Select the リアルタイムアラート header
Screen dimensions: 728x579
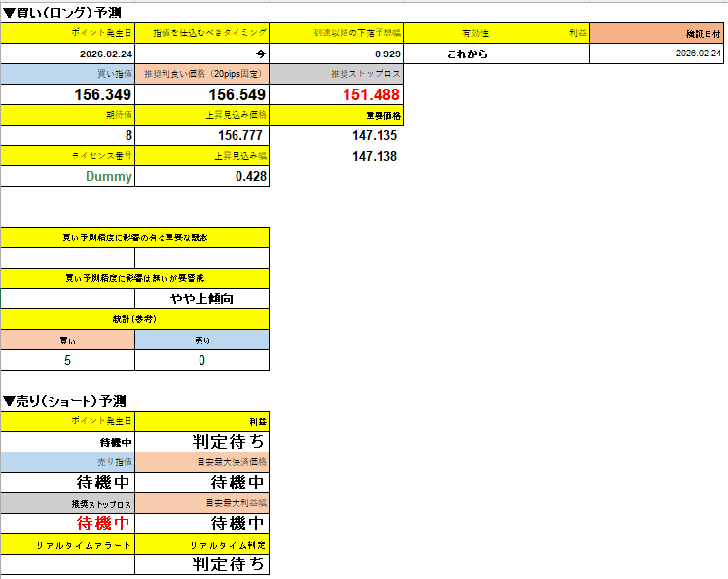68,544
